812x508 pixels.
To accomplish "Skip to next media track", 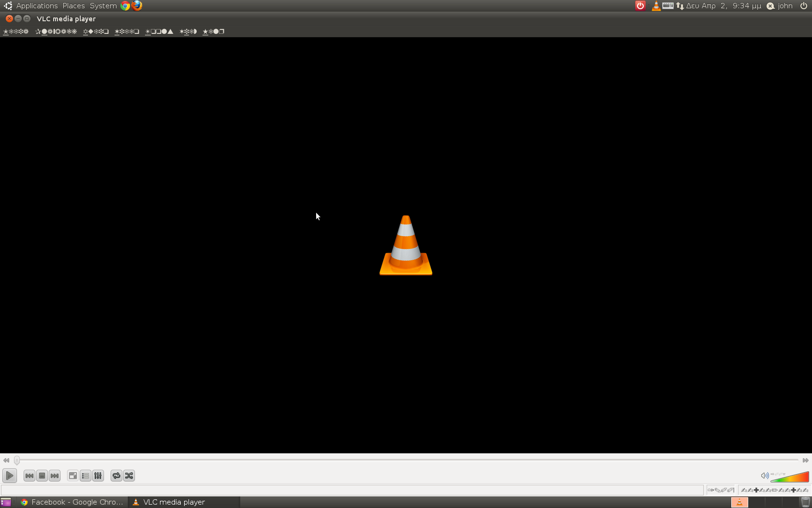I will (x=55, y=476).
